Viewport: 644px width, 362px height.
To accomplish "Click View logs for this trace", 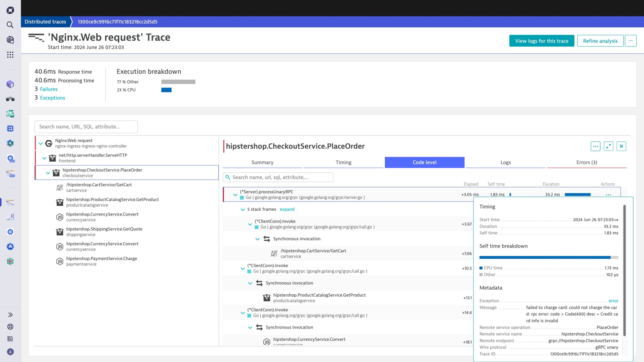I will (x=541, y=41).
